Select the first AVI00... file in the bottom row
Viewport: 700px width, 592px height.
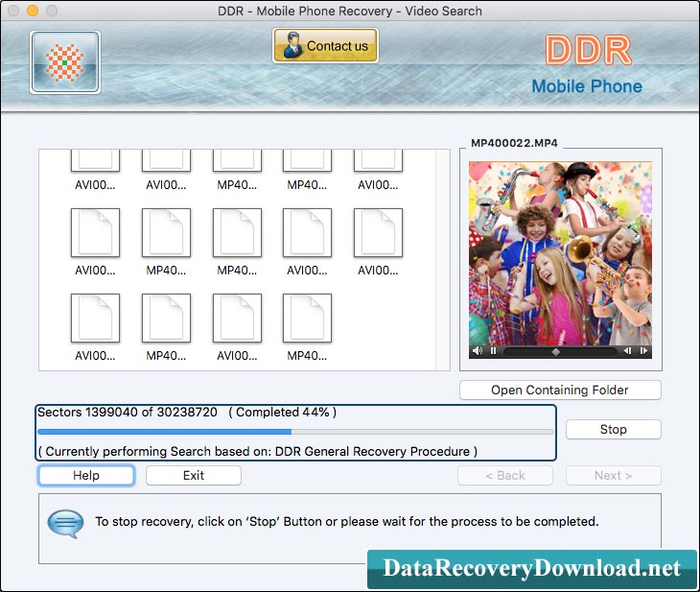coord(95,327)
